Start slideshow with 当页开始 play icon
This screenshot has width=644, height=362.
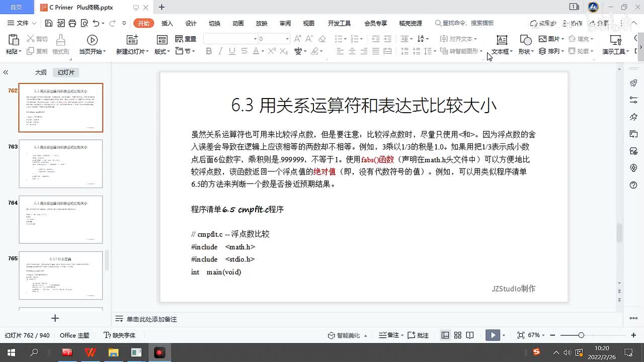tap(92, 40)
